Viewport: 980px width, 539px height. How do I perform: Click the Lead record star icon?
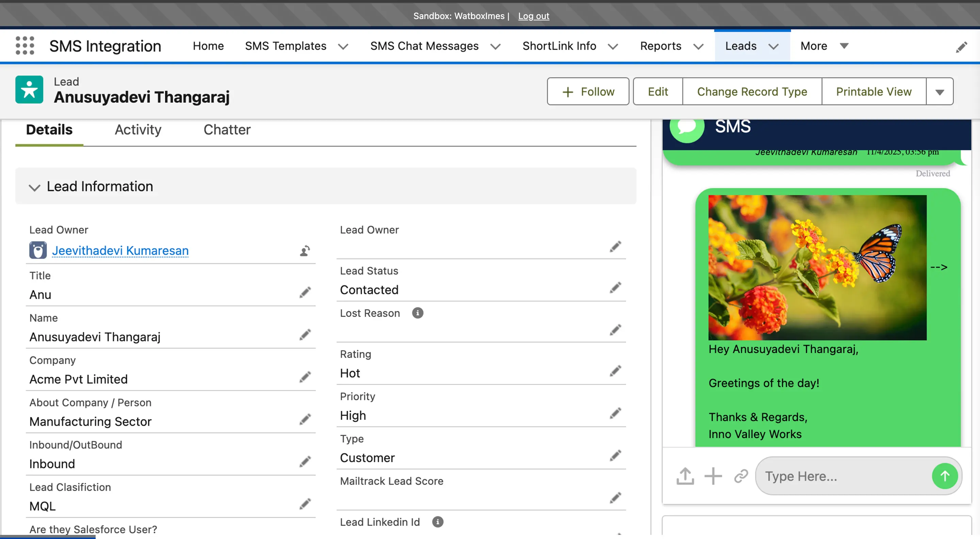(x=29, y=90)
